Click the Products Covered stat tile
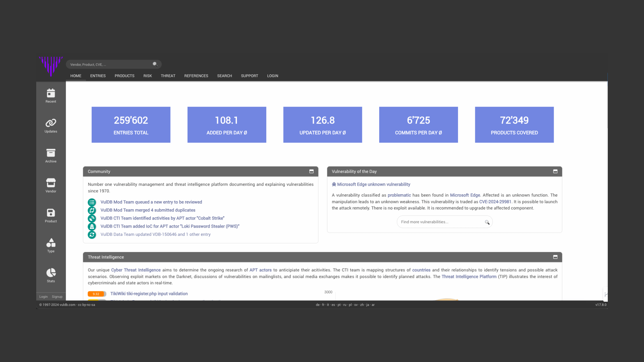644x362 pixels. [x=514, y=125]
